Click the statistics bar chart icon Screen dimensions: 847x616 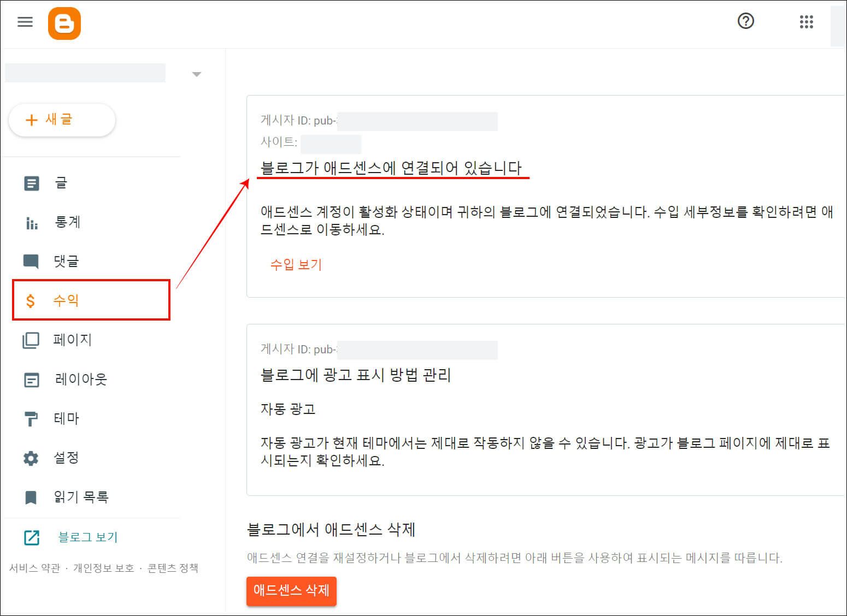click(x=32, y=222)
